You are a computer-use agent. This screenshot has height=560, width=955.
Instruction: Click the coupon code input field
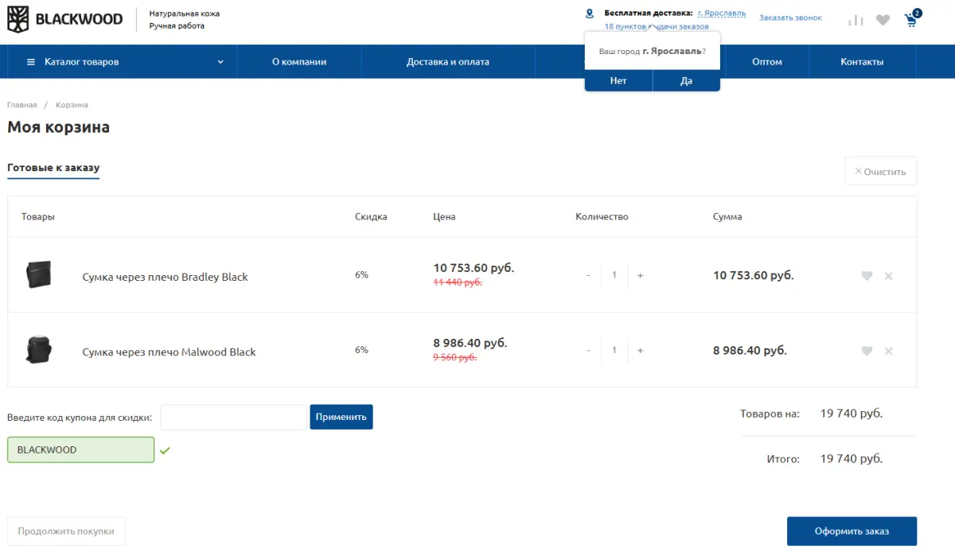pyautogui.click(x=233, y=417)
